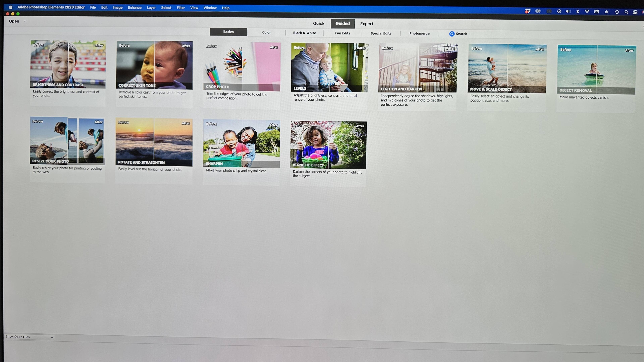Image resolution: width=644 pixels, height=362 pixels.
Task: Click the Apple logo menu
Action: tap(11, 7)
